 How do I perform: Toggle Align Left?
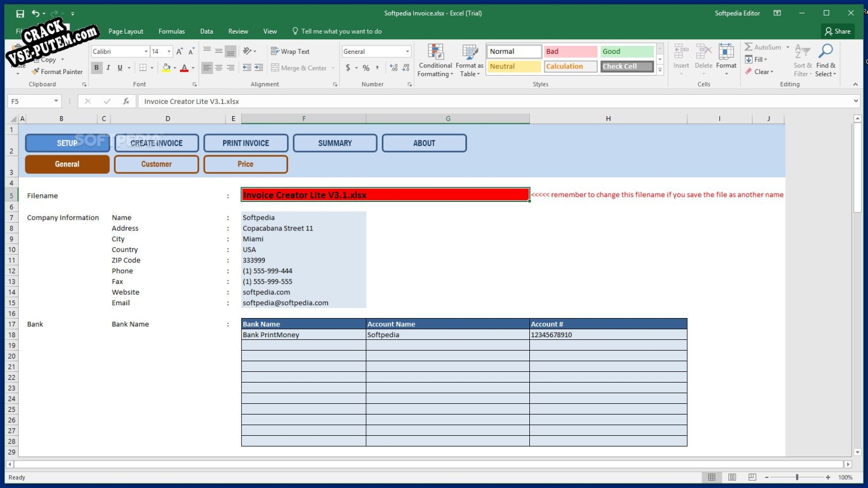point(207,68)
